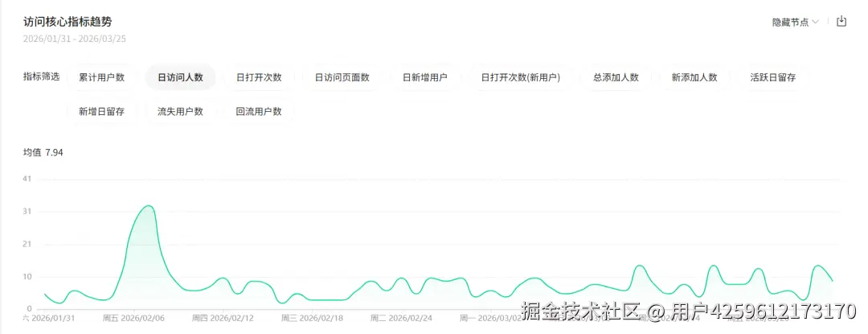Click the chart peak near 2026/02/06
This screenshot has height=334, width=868.
[x=148, y=206]
